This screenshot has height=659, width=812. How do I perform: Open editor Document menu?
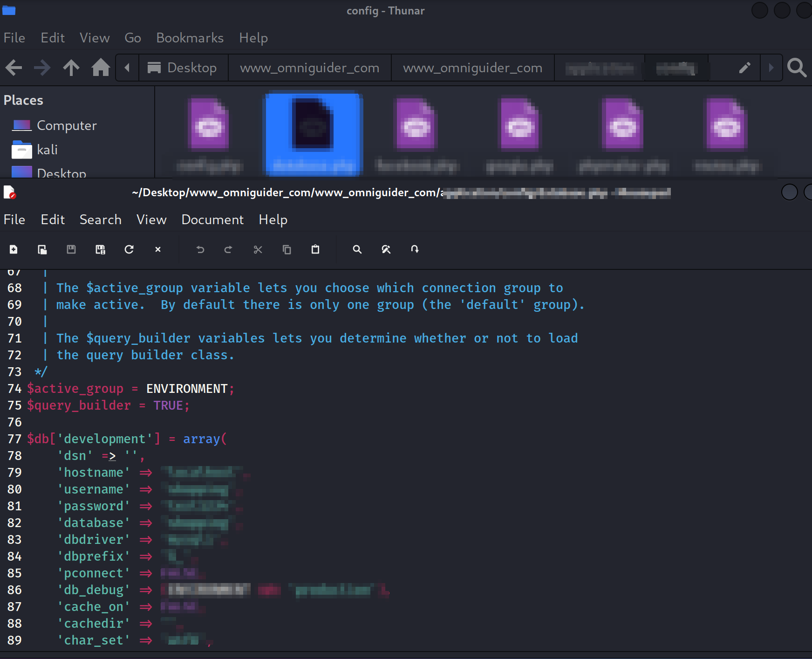click(212, 220)
